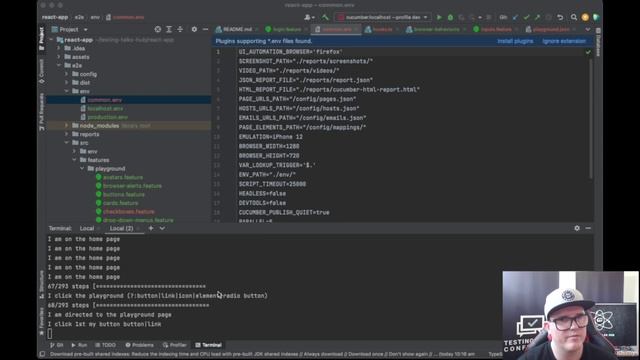Click the Git update project arrow icon
The width and height of the screenshot is (640, 360).
[515, 18]
